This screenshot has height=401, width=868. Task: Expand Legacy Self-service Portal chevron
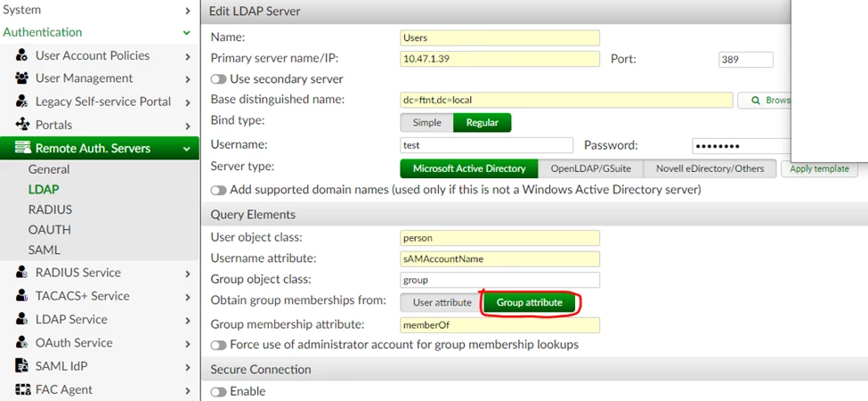point(188,102)
